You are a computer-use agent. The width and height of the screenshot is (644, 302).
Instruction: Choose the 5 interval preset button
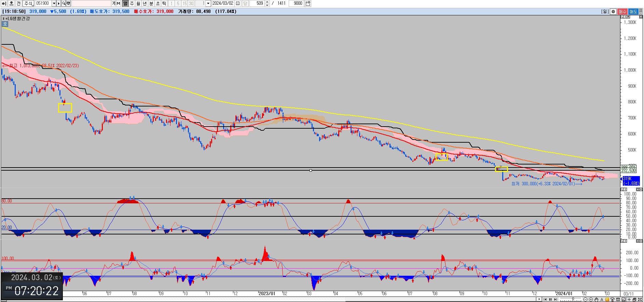tap(178, 3)
